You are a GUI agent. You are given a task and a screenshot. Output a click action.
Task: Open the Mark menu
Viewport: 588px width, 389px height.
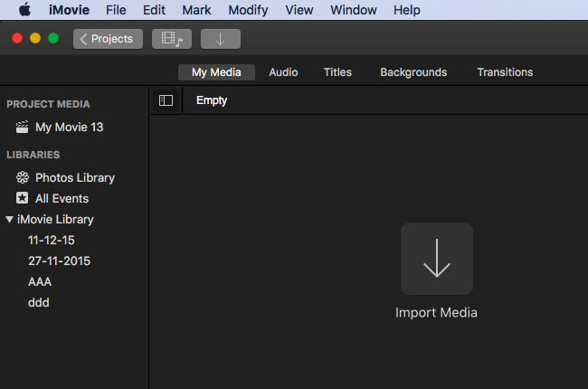pos(196,10)
